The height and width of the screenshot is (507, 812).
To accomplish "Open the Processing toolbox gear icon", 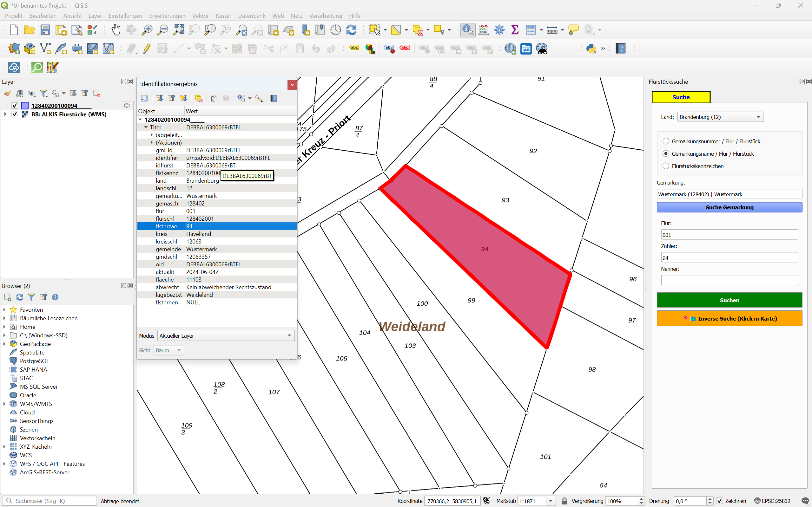I will point(499,30).
